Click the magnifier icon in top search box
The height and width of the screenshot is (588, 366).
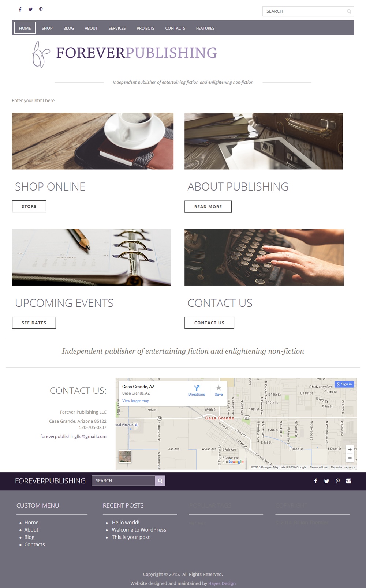tap(349, 11)
